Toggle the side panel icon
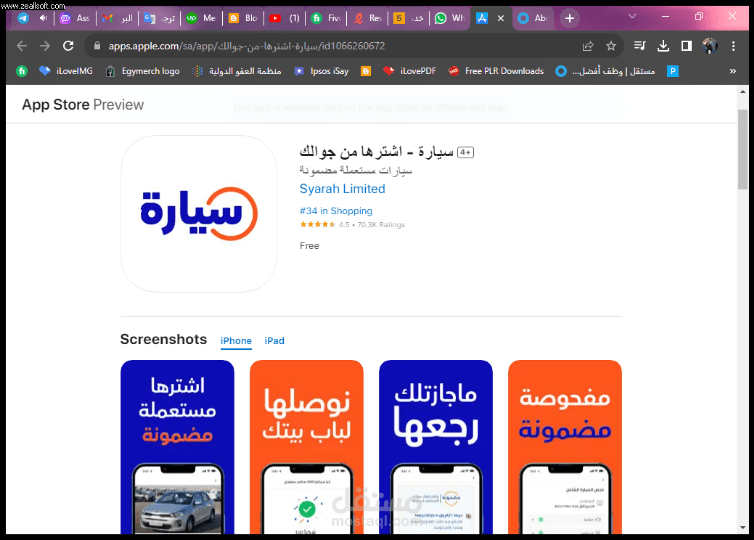Screen dimensions: 754x540 [686, 46]
